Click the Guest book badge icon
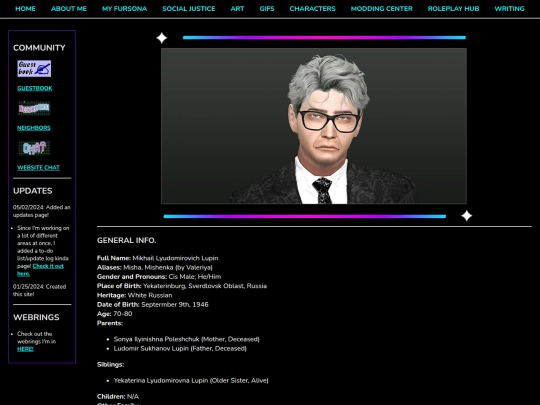This screenshot has height=405, width=540. tap(34, 69)
